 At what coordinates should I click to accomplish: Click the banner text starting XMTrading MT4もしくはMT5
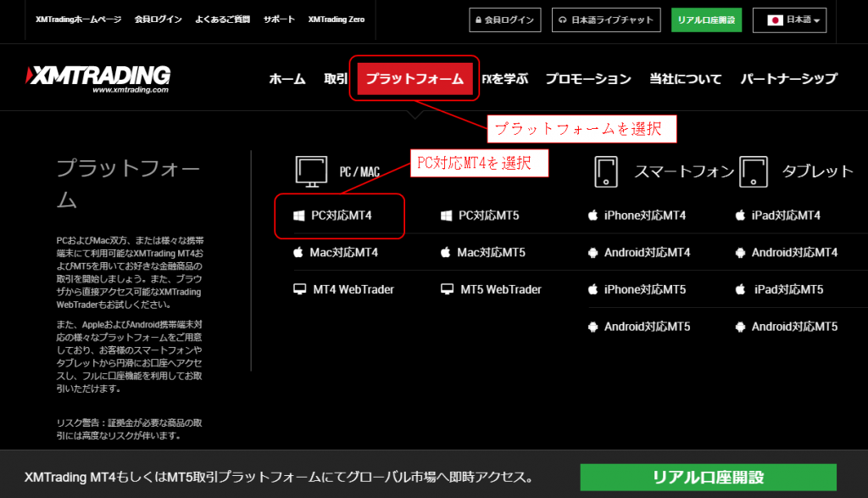click(x=279, y=477)
